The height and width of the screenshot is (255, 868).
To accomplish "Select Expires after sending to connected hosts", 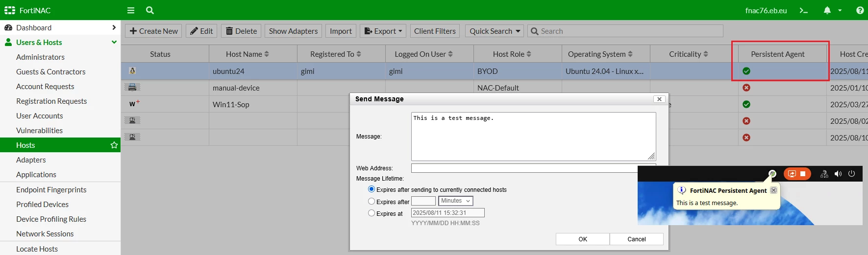I will click(x=372, y=189).
